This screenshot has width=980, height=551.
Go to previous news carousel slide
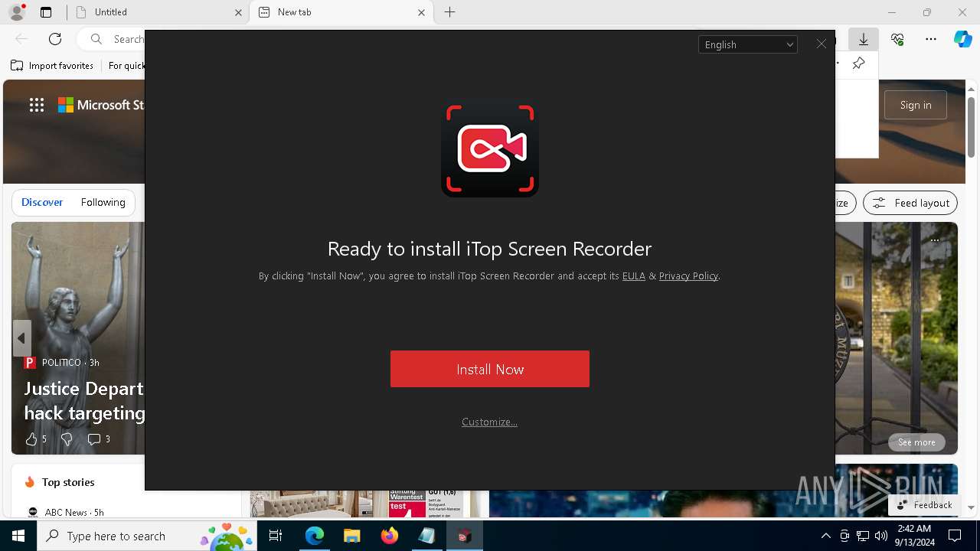tap(21, 338)
